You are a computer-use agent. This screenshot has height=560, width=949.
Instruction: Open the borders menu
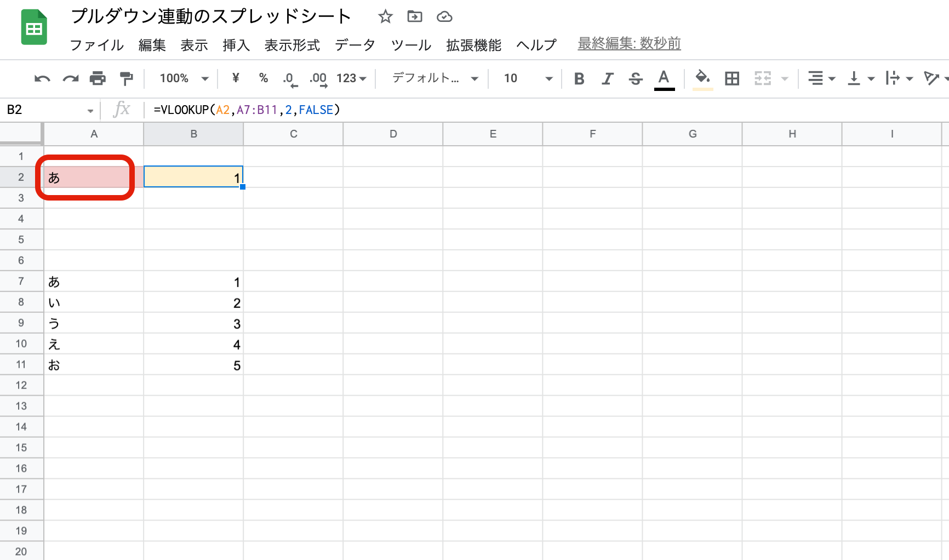(x=732, y=79)
